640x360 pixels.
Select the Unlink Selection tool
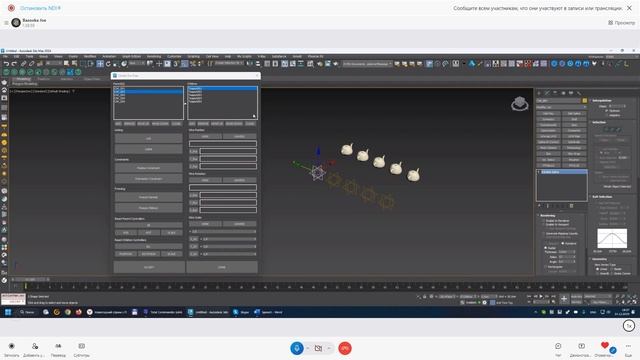click(31, 64)
